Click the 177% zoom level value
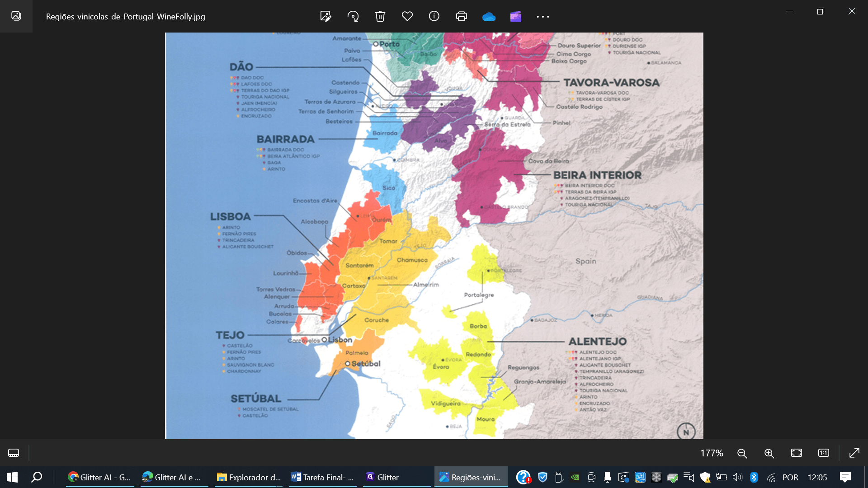 coord(712,453)
